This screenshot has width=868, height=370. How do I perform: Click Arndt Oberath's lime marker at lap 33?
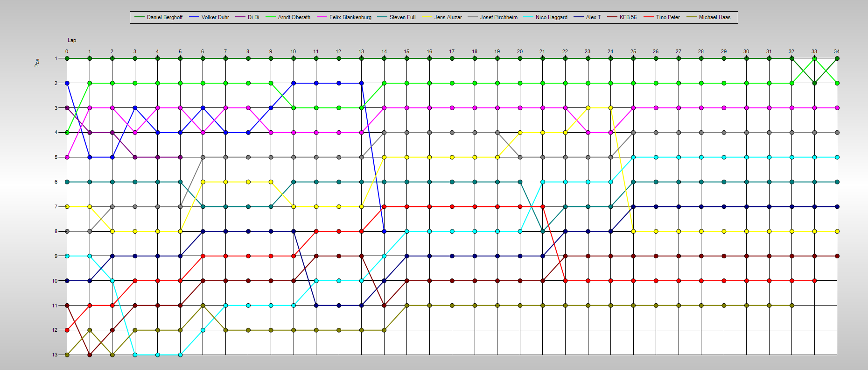point(814,58)
